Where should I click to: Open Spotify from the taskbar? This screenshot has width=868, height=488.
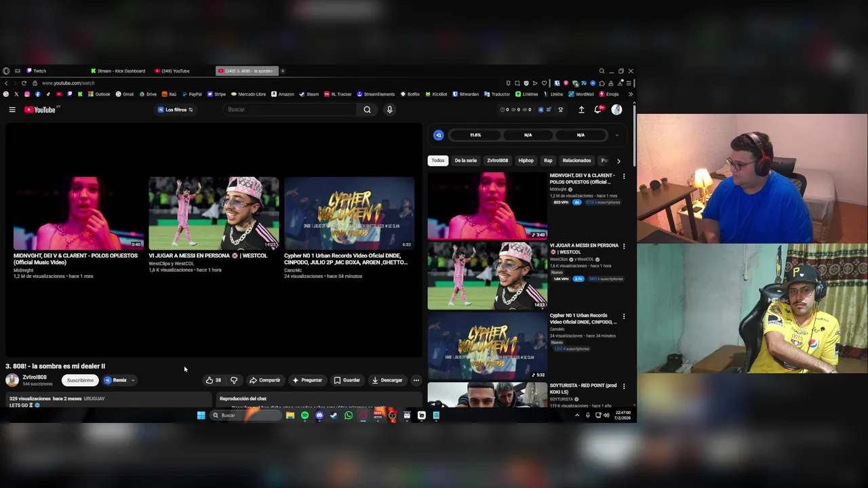304,415
